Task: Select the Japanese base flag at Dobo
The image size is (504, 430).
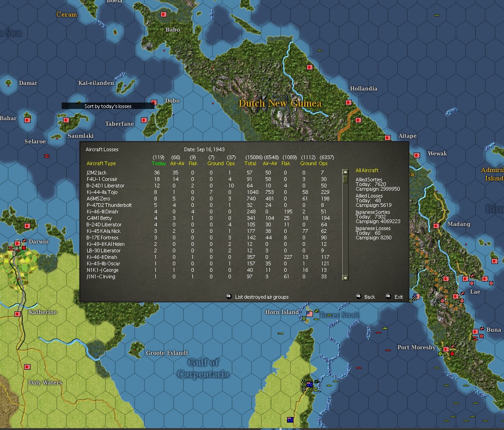Action: click(154, 103)
